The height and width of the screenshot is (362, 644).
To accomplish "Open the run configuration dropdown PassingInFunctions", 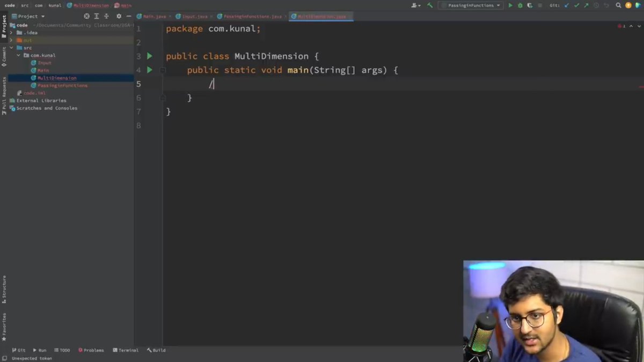I will pyautogui.click(x=471, y=5).
